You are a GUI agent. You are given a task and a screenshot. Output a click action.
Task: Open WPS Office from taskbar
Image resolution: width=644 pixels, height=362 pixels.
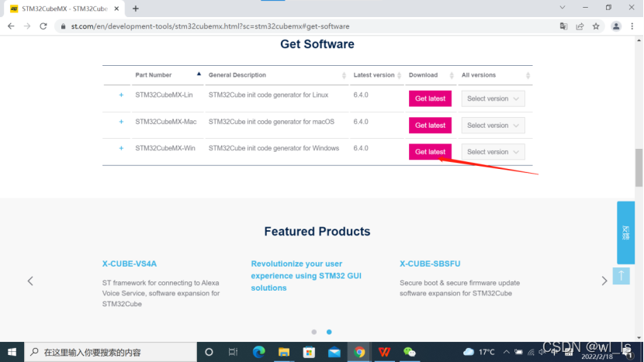[x=384, y=352]
